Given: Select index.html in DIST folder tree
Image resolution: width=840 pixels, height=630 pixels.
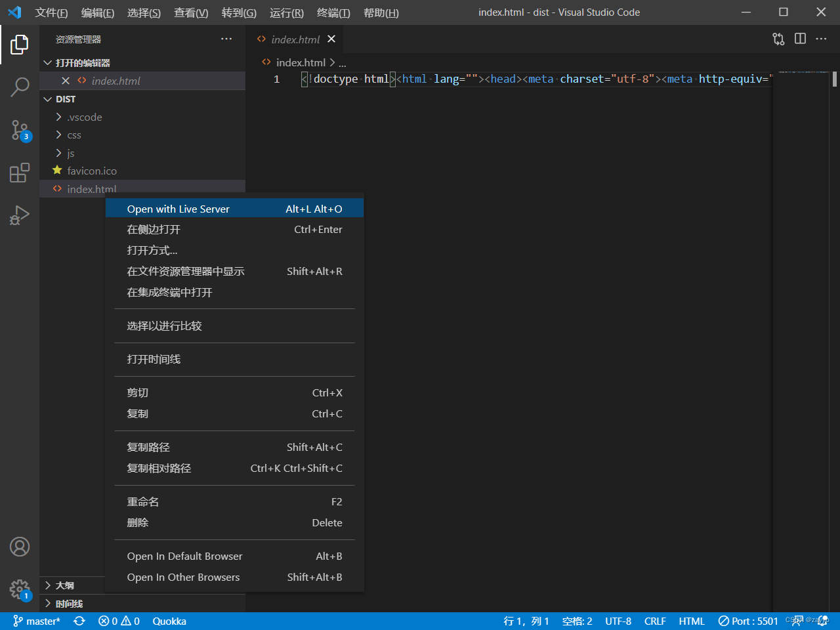Looking at the screenshot, I should 142,189.
